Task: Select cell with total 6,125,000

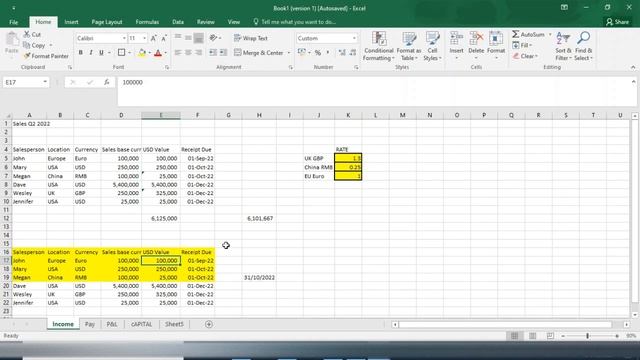Action: click(x=161, y=218)
